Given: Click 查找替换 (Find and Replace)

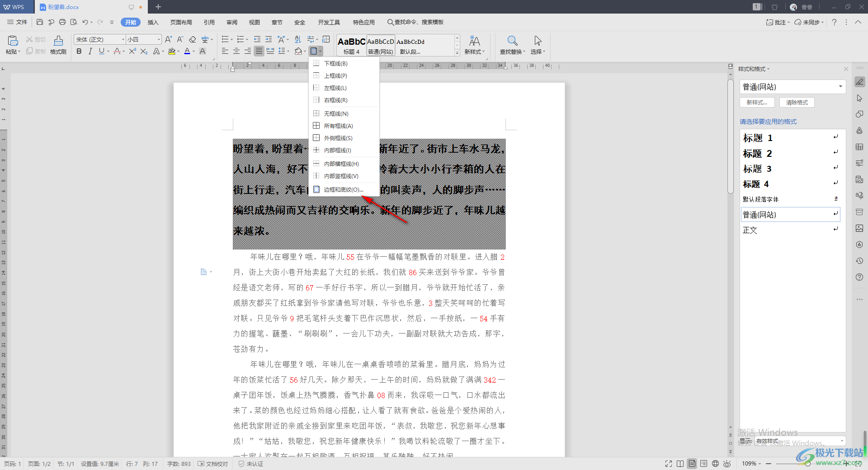Looking at the screenshot, I should (x=512, y=45).
